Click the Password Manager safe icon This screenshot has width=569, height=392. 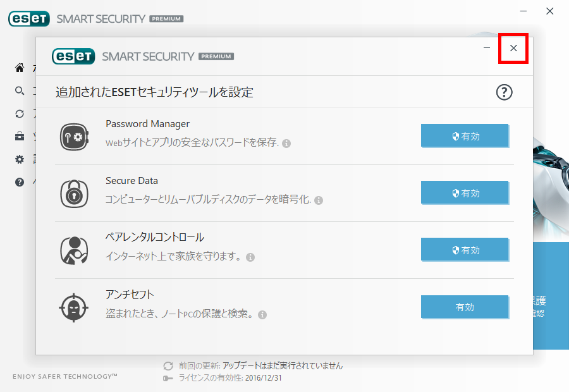tap(75, 137)
